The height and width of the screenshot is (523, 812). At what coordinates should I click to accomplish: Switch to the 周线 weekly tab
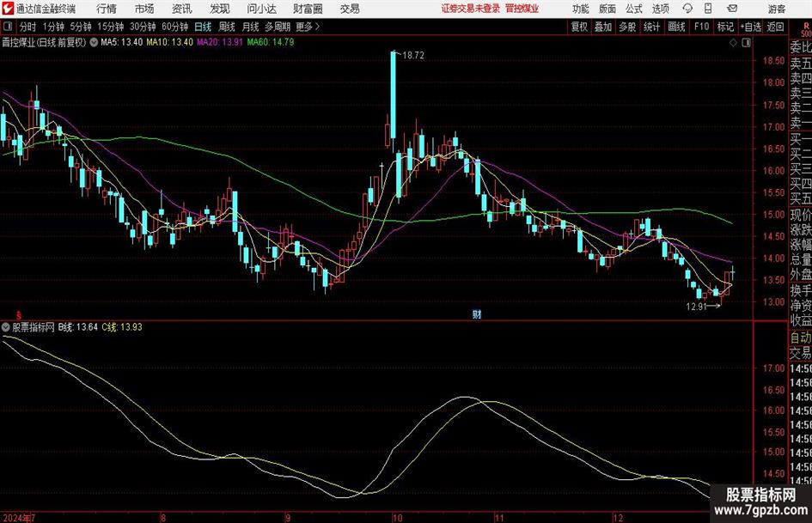[x=227, y=27]
